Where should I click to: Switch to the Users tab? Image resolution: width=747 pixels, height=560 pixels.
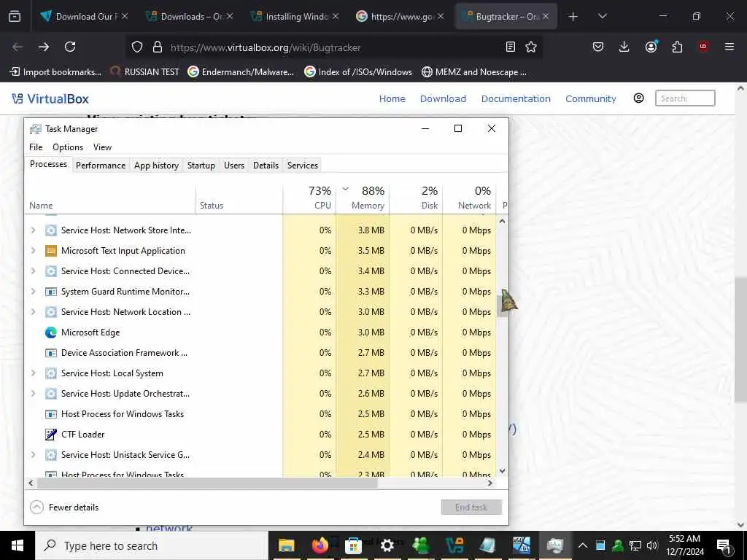(x=234, y=166)
